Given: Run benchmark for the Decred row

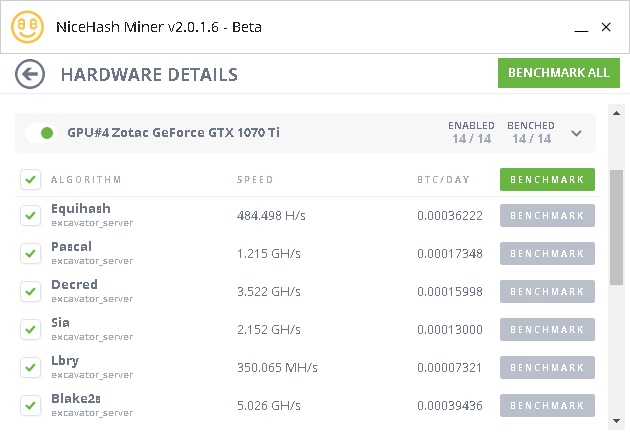Looking at the screenshot, I should pos(547,291).
